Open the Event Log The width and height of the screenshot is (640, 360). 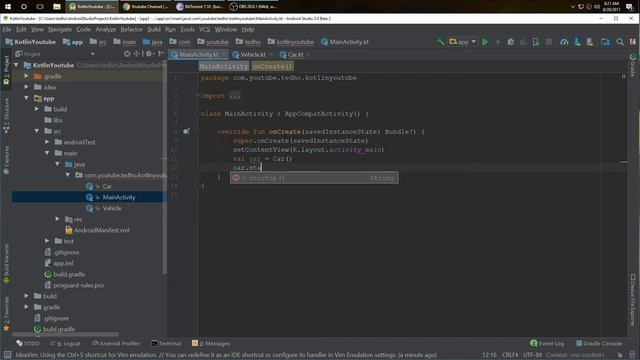[x=547, y=343]
